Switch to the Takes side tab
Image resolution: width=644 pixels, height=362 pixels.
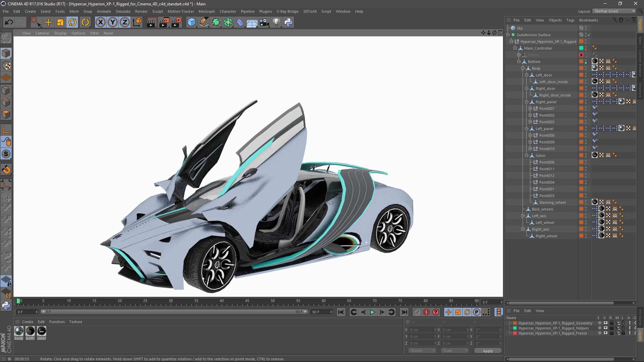click(640, 40)
